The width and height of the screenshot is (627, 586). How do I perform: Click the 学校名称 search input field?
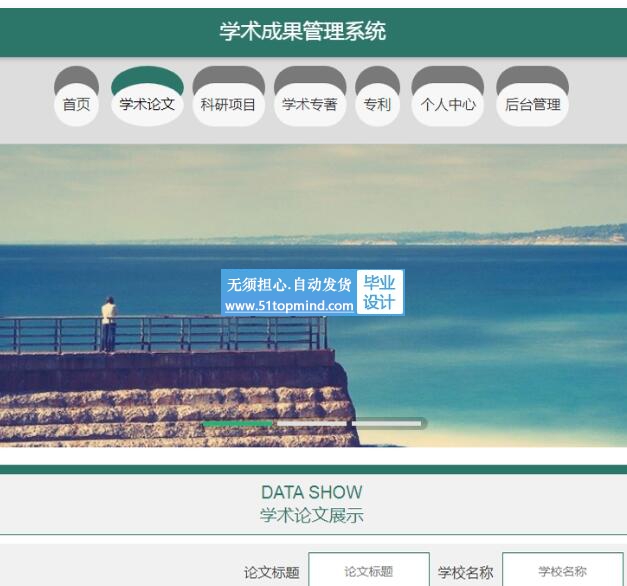tap(563, 571)
